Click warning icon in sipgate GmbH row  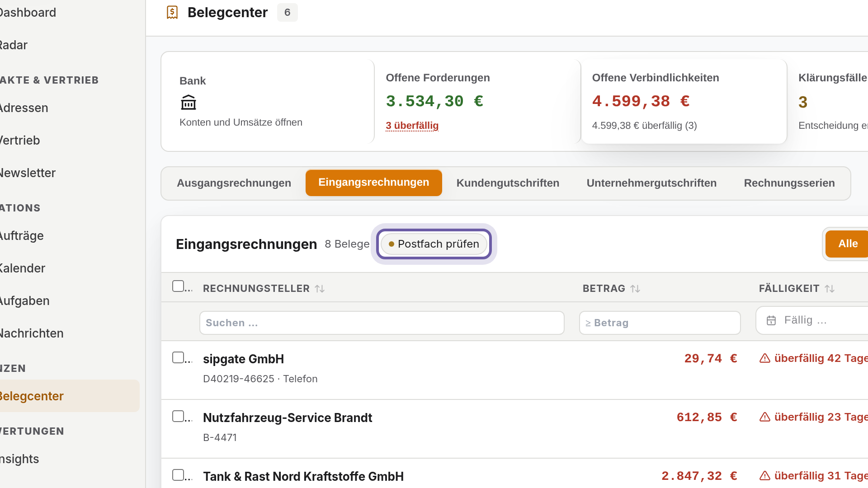pyautogui.click(x=765, y=358)
